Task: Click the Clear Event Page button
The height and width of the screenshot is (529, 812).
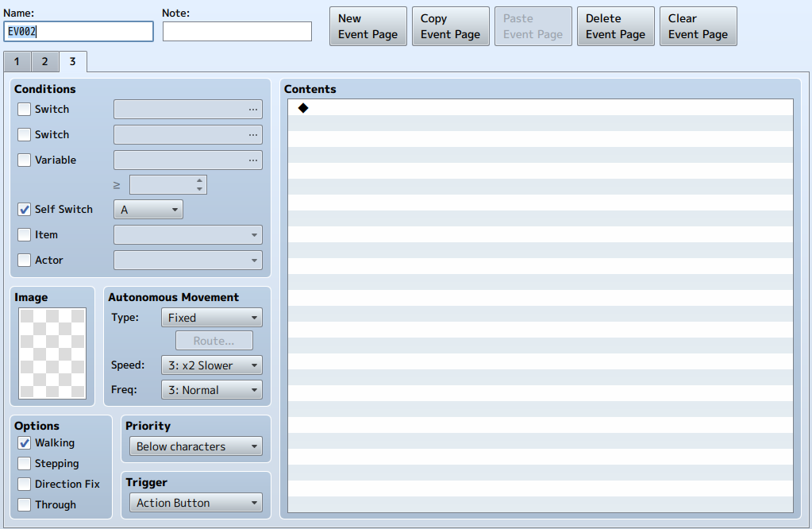Action: (x=698, y=26)
